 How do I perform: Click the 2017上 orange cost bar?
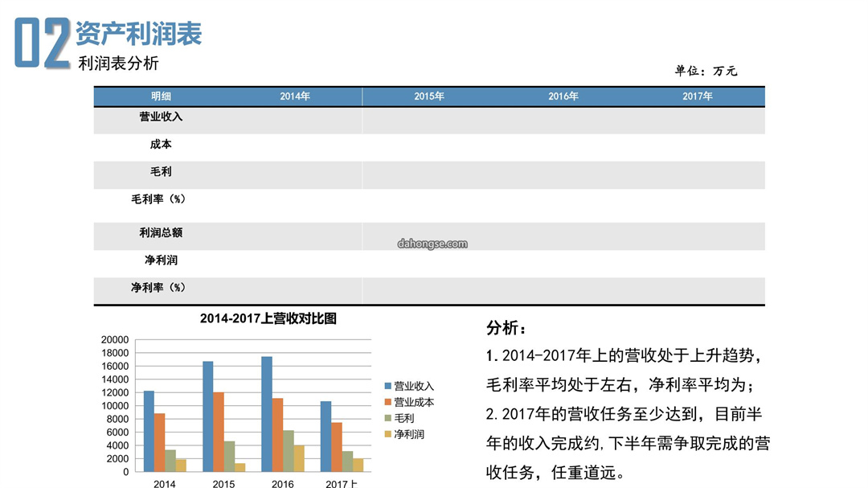click(x=337, y=447)
